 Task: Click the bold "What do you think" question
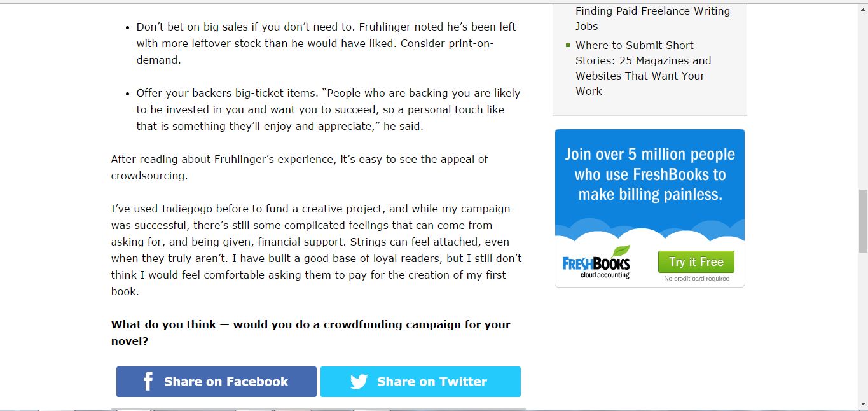(311, 333)
